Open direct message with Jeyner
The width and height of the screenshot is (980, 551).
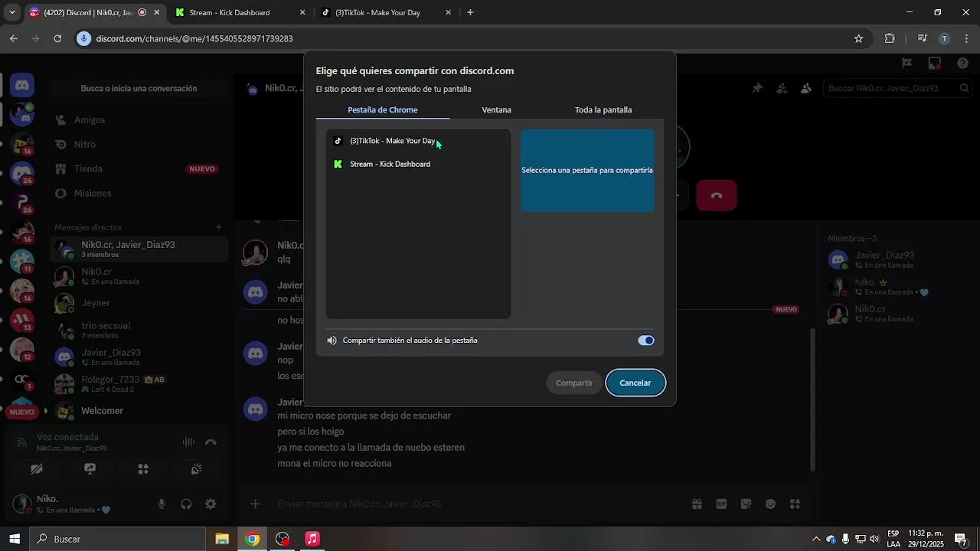139,303
